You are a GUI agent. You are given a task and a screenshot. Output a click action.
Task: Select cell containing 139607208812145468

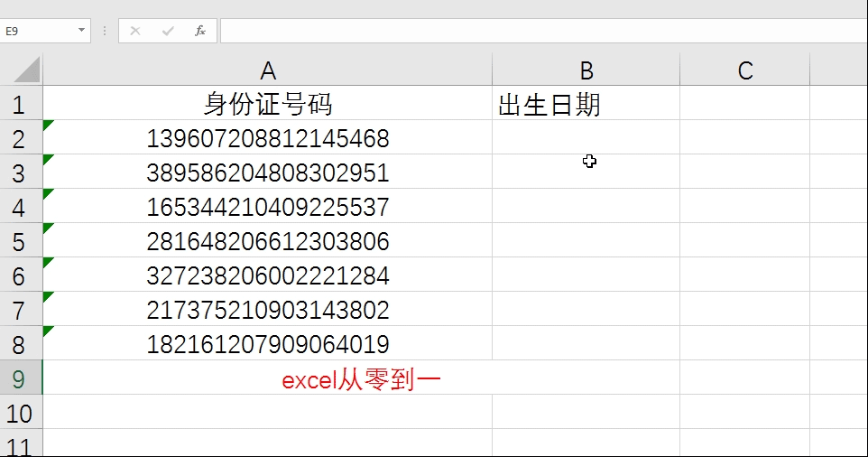[x=268, y=138]
